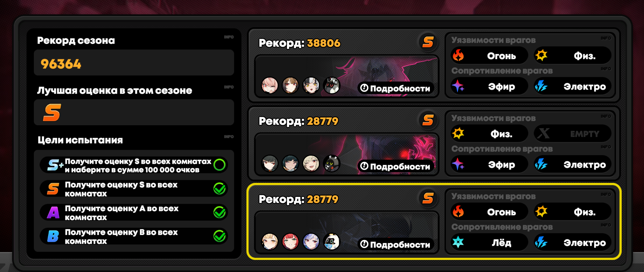Click the green checkmark for S rank goal
Image resolution: width=644 pixels, height=272 pixels.
point(219,188)
